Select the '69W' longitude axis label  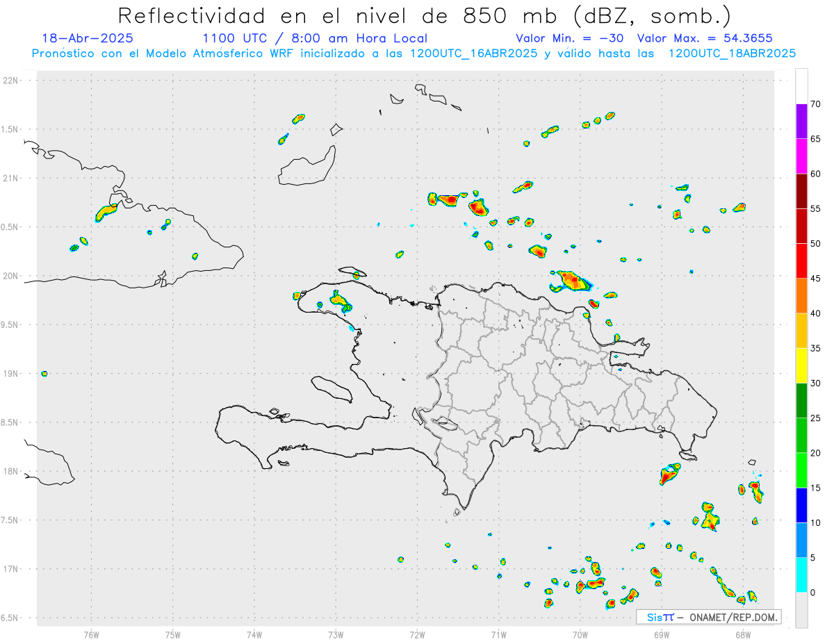coord(662,634)
